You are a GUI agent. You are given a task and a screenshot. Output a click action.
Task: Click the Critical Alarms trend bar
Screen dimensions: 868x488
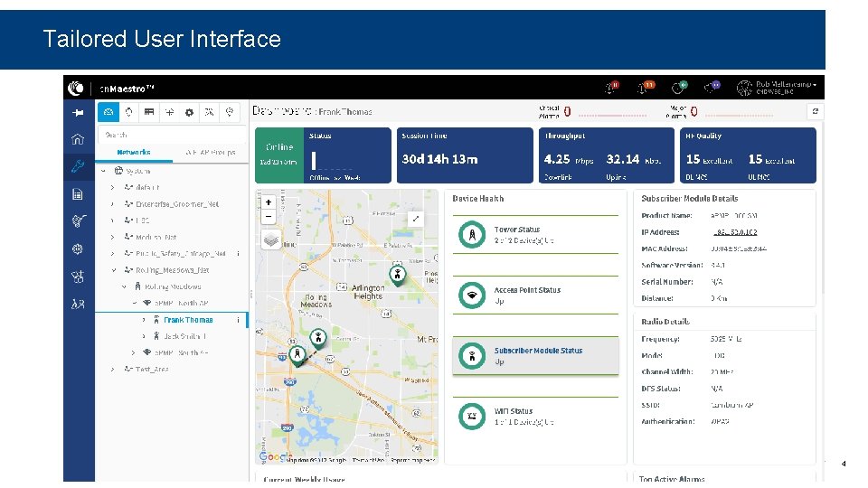pyautogui.click(x=612, y=115)
